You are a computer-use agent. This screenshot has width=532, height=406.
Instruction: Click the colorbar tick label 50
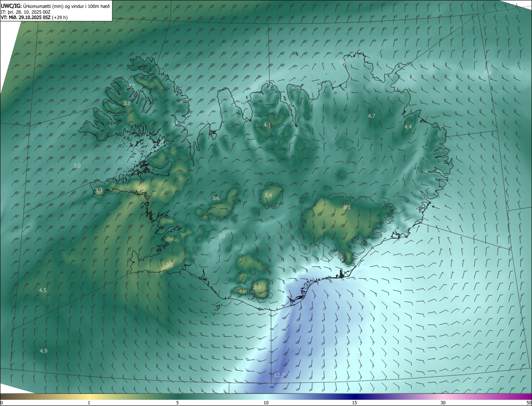pos(529,403)
